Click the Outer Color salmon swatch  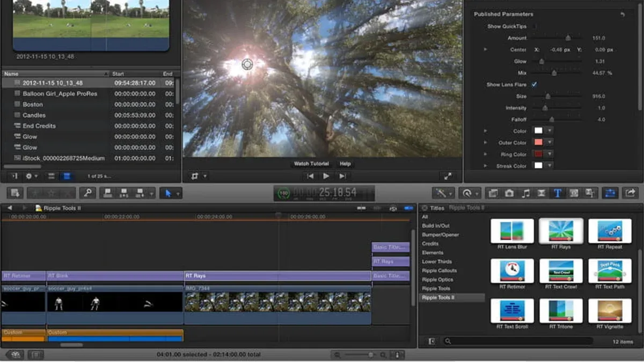(538, 142)
